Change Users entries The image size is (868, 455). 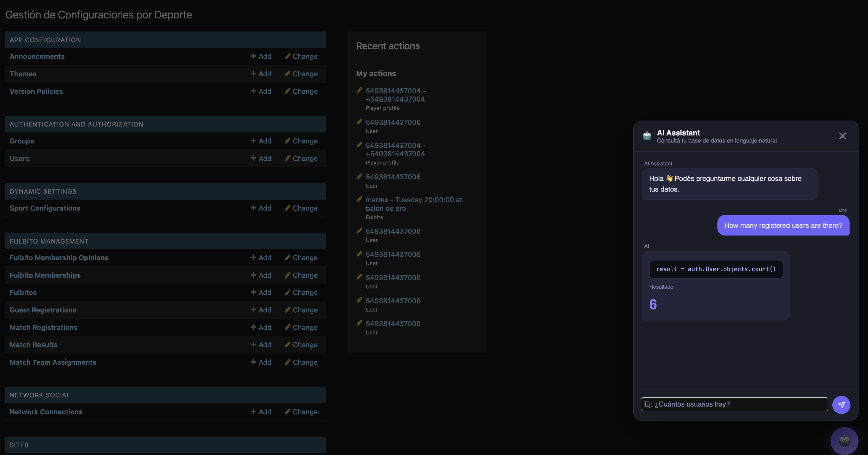tap(301, 158)
